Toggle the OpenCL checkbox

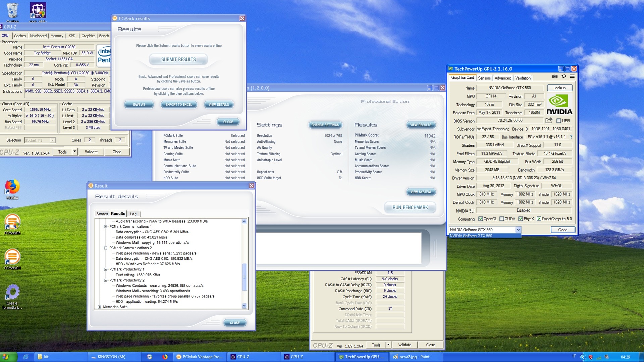[480, 219]
